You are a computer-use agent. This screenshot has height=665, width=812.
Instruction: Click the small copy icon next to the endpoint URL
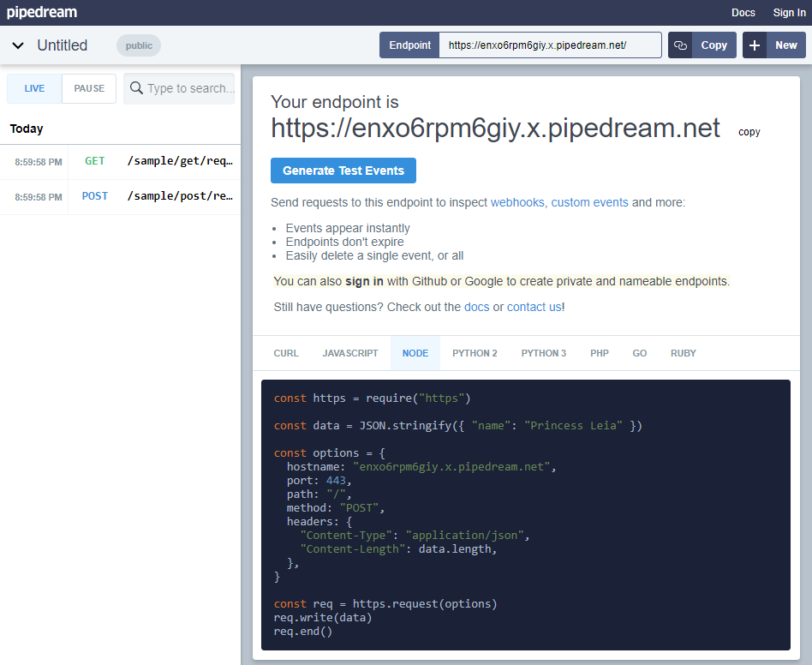[x=749, y=131]
